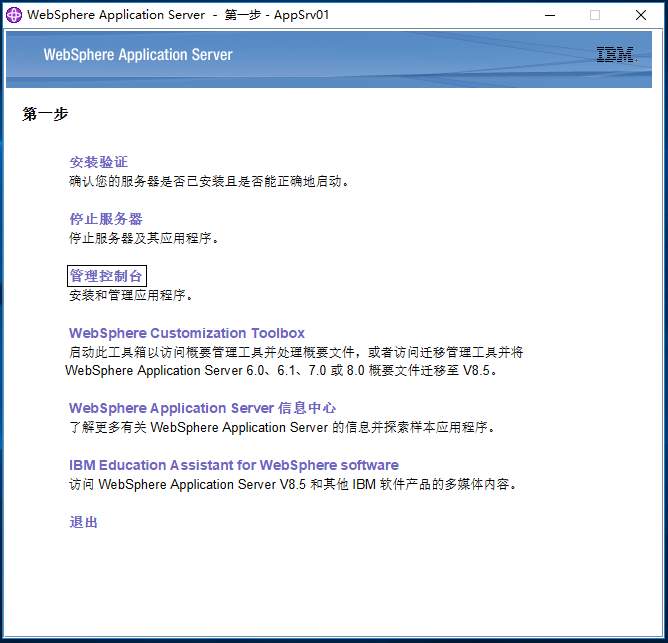Open IBM Education Assistant for WebSphere software
The height and width of the screenshot is (643, 668).
tap(234, 465)
